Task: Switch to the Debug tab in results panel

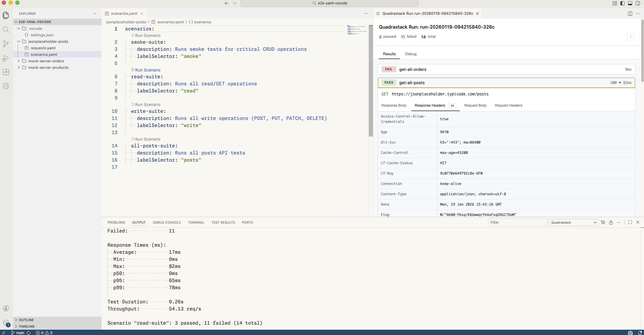Action: tap(411, 54)
